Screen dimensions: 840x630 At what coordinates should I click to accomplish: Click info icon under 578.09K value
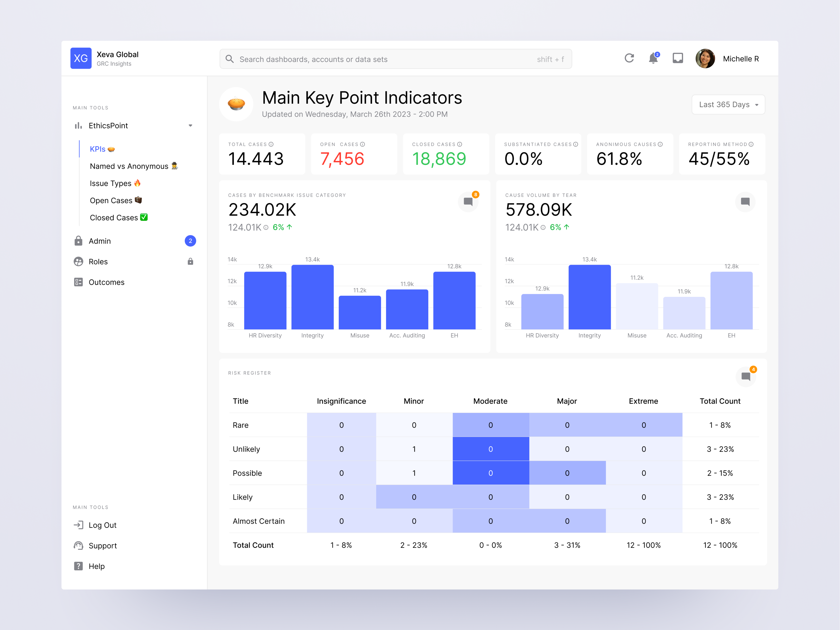tap(543, 227)
